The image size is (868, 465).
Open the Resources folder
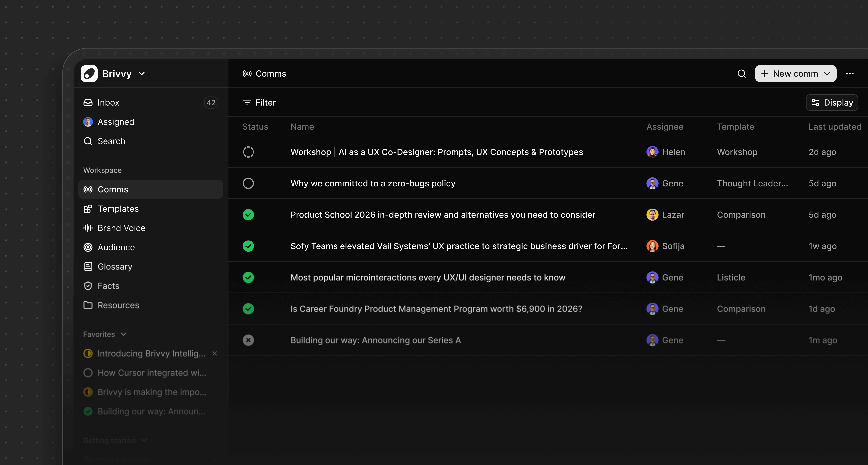pos(118,305)
